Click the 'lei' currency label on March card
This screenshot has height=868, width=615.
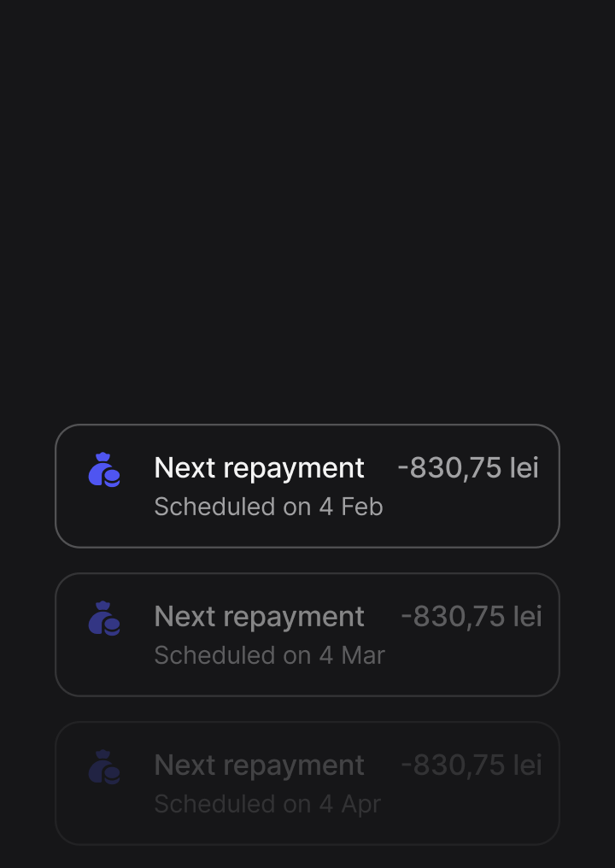pyautogui.click(x=527, y=617)
